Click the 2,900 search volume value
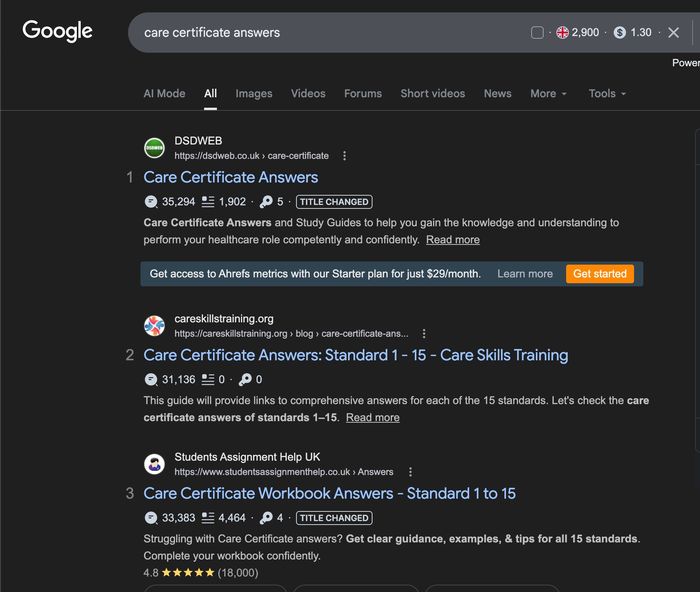 [x=585, y=33]
